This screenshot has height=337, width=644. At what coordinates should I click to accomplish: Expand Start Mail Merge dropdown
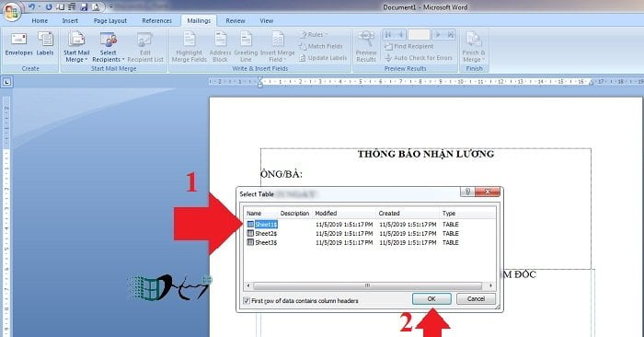click(76, 47)
